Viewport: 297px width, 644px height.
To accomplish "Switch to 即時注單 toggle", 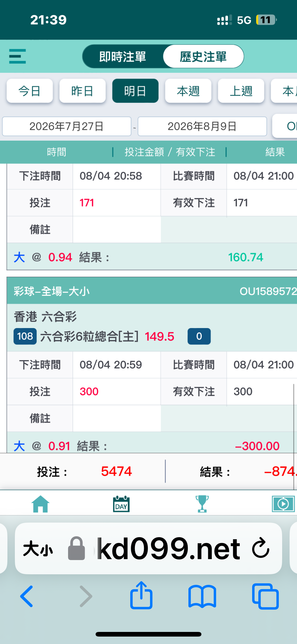I will pyautogui.click(x=123, y=56).
